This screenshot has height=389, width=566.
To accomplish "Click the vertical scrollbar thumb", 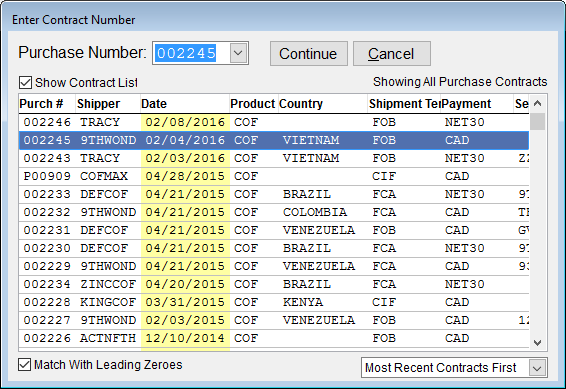I will 537,122.
